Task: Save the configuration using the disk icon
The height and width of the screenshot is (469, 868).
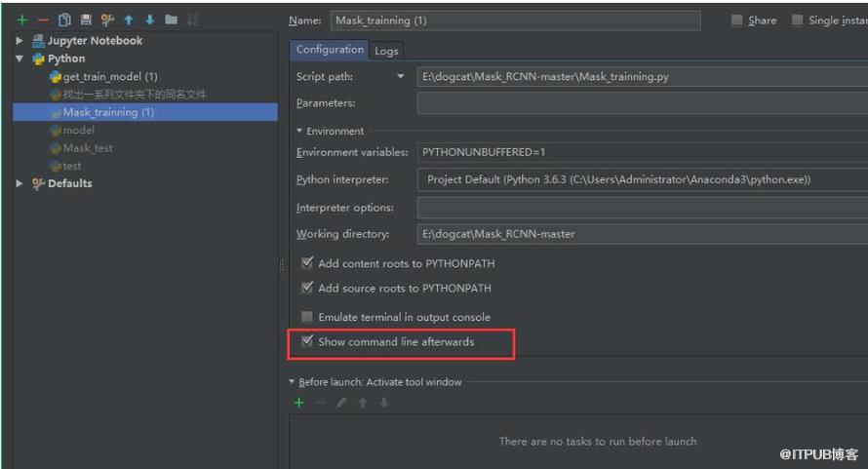Action: click(86, 20)
